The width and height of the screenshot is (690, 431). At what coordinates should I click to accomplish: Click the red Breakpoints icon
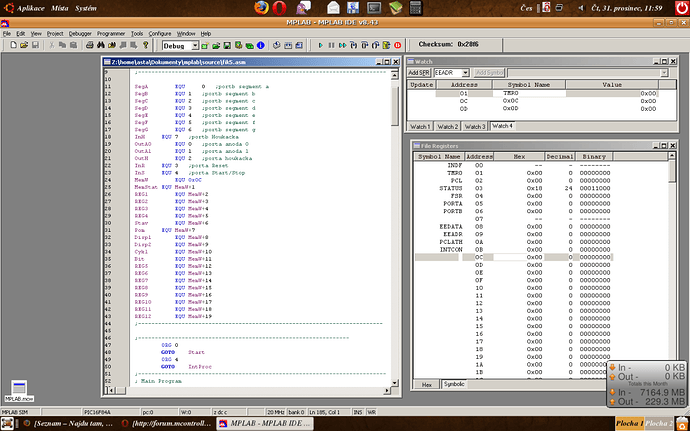[x=397, y=45]
